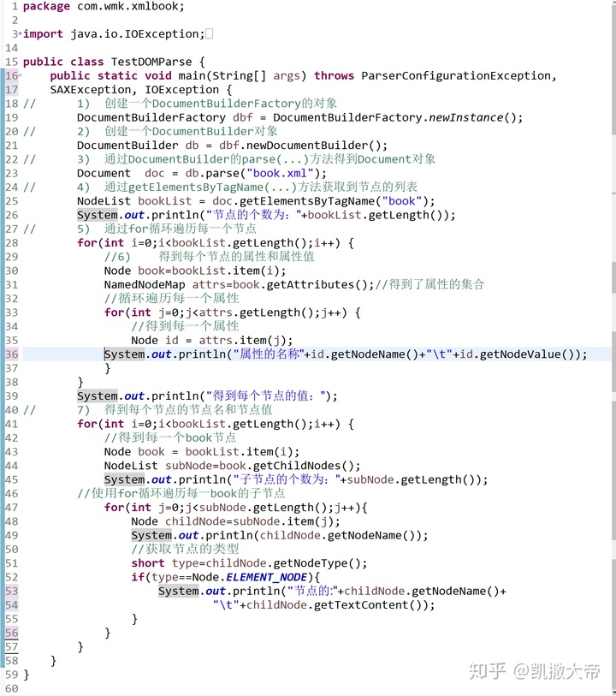Click getNodeValue() on line 36

pyautogui.click(x=527, y=354)
